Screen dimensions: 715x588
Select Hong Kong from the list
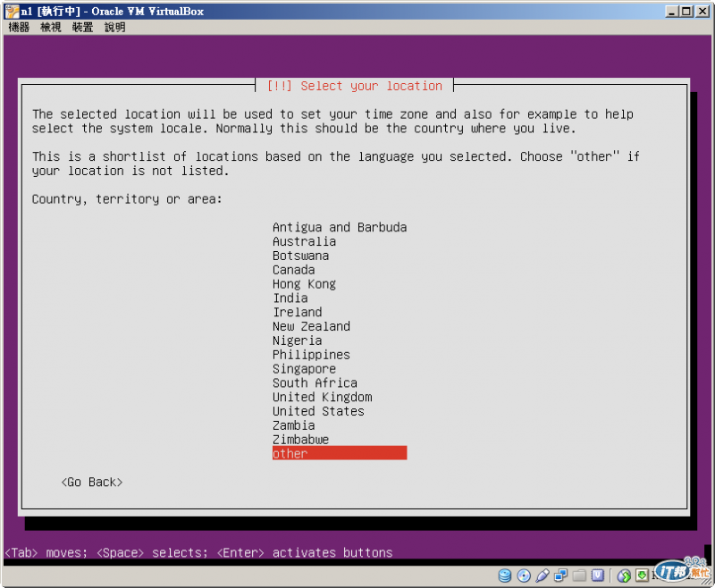304,283
